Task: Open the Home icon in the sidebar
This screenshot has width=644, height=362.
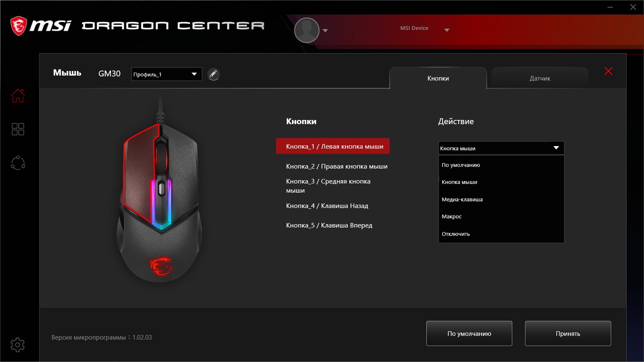Action: 18,95
